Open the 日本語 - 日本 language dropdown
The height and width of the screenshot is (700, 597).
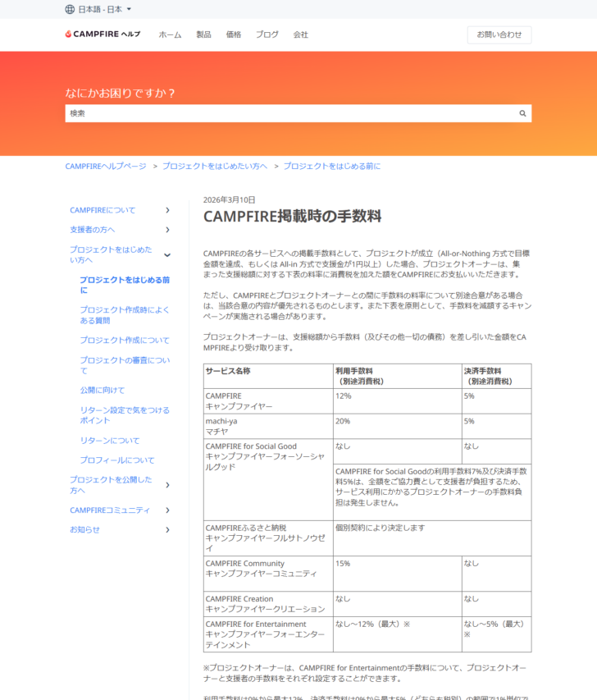click(104, 9)
